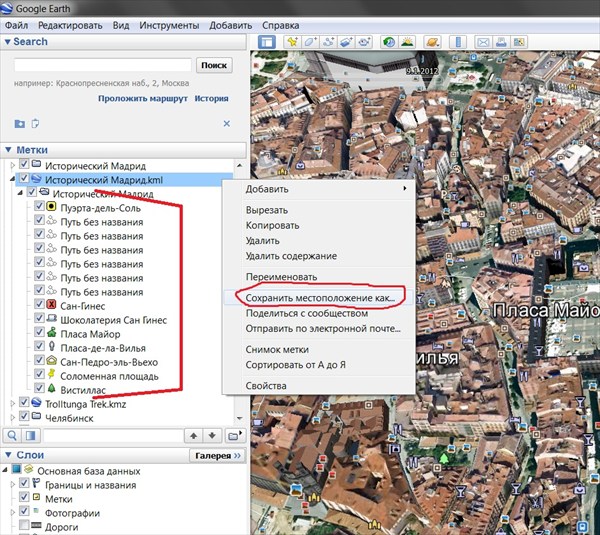600x535 pixels.
Task: Open historical imagery clock tool
Action: [389, 42]
